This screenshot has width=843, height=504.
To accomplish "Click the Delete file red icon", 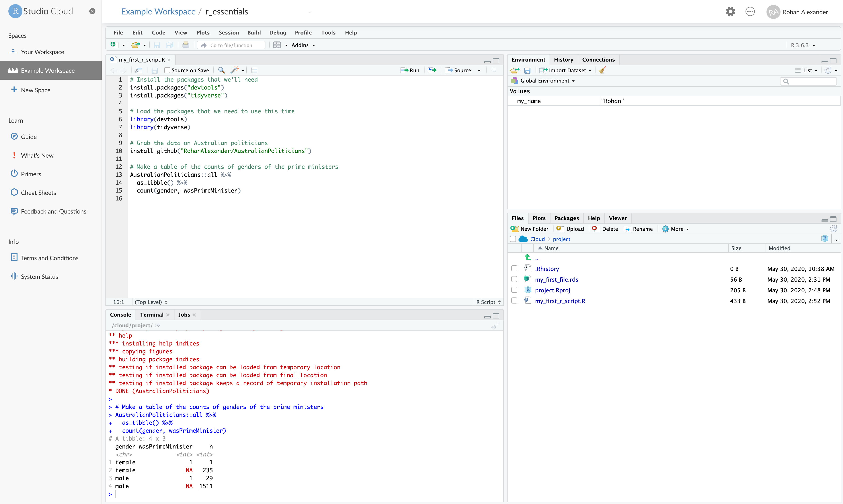I will pos(594,228).
